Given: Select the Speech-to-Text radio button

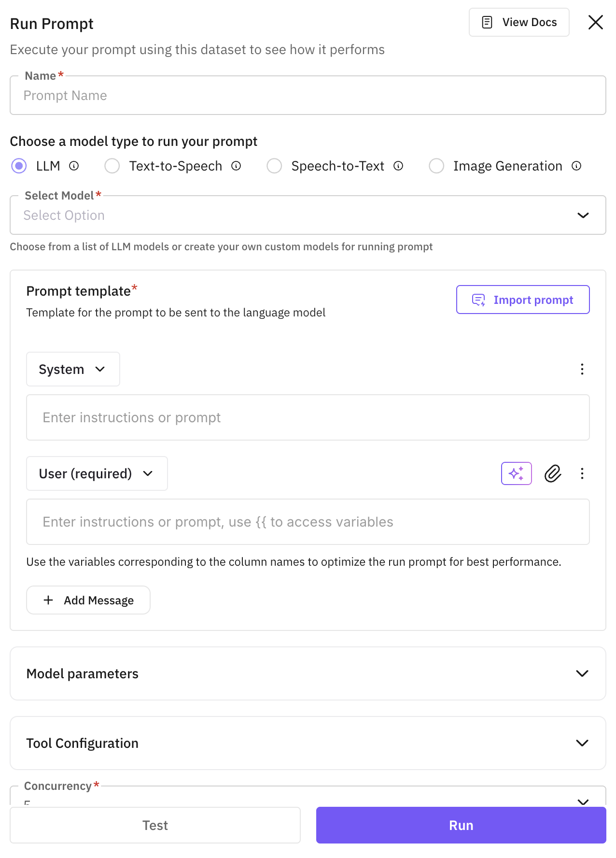Looking at the screenshot, I should (x=275, y=166).
